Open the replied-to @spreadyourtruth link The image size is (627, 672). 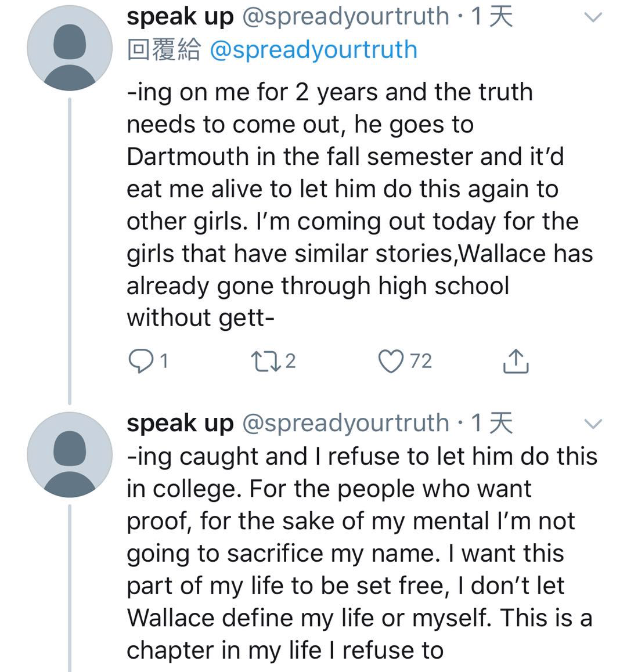312,50
